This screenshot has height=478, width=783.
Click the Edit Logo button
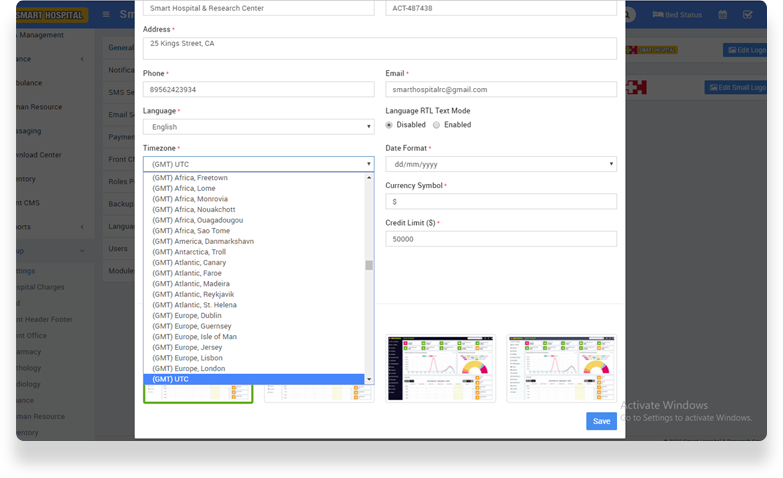[x=745, y=50]
